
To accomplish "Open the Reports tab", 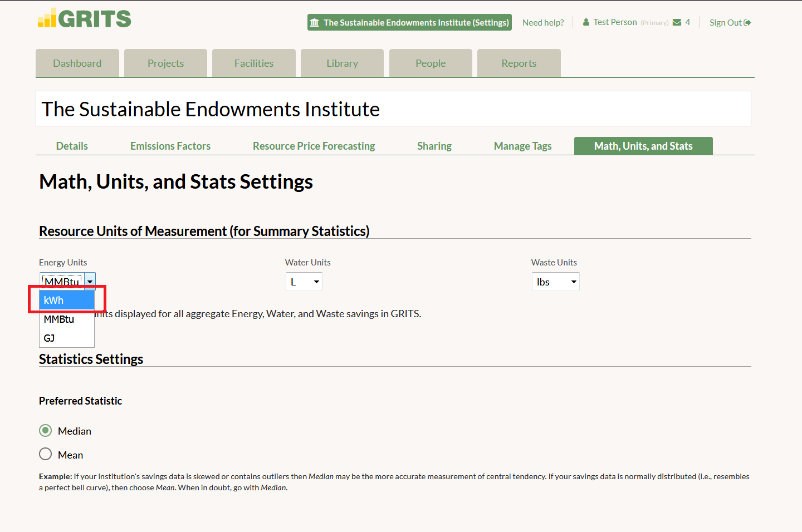I will [519, 63].
